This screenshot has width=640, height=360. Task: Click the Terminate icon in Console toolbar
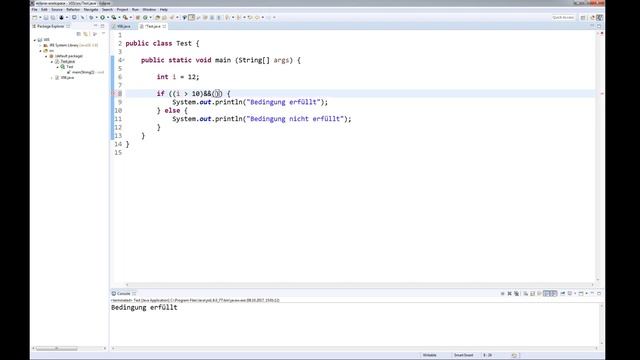pyautogui.click(x=502, y=293)
